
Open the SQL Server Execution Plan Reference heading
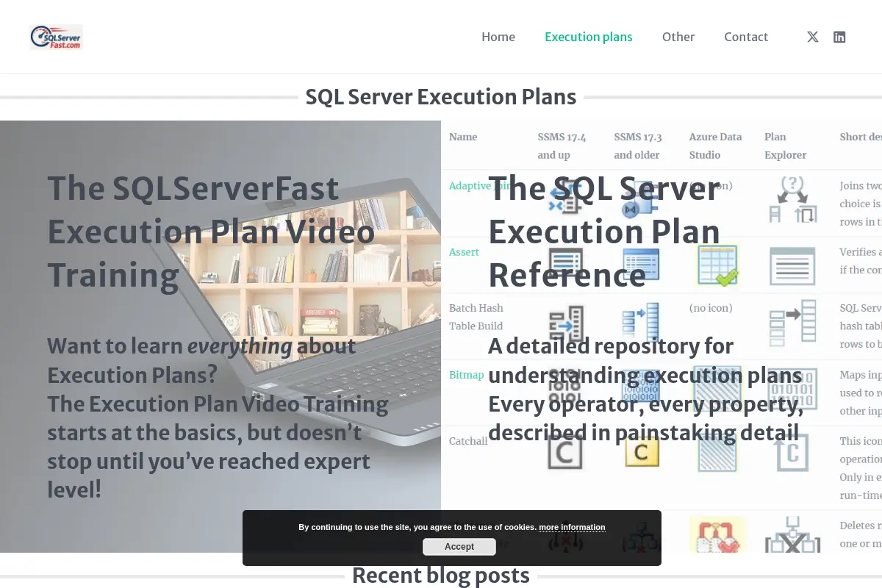click(x=604, y=232)
